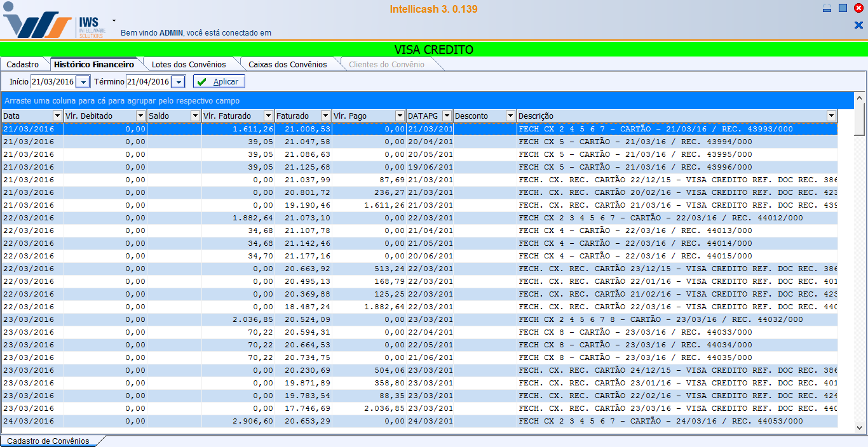Viewport: 868px width, 447px height.
Task: Click the grouping panel 'Arraste uma coluna' bar
Action: coord(428,100)
